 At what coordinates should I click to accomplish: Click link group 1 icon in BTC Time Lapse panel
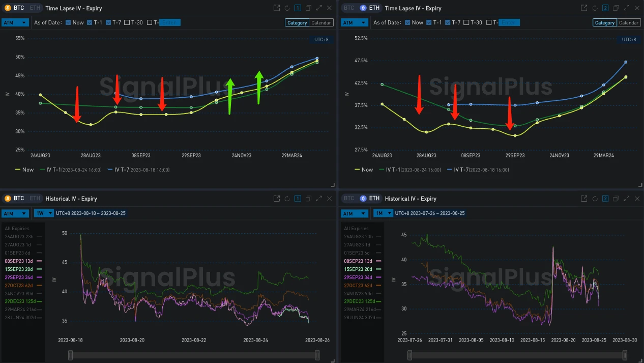click(298, 8)
